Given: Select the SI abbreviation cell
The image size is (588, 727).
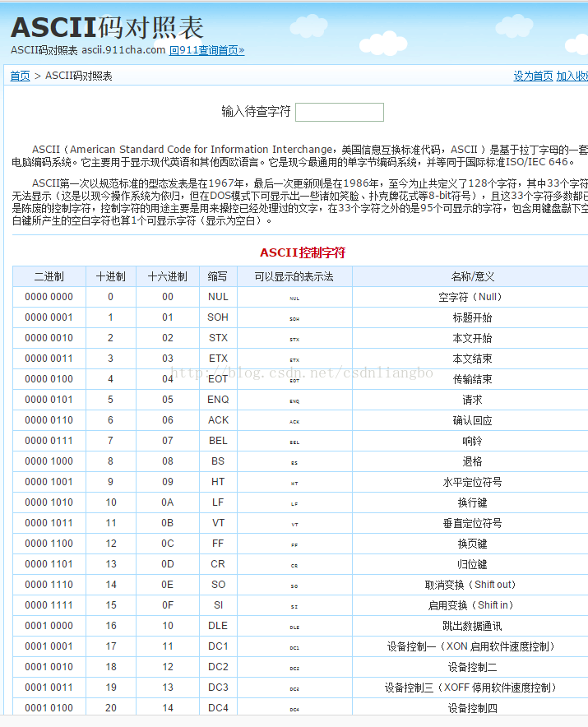Looking at the screenshot, I should [218, 605].
